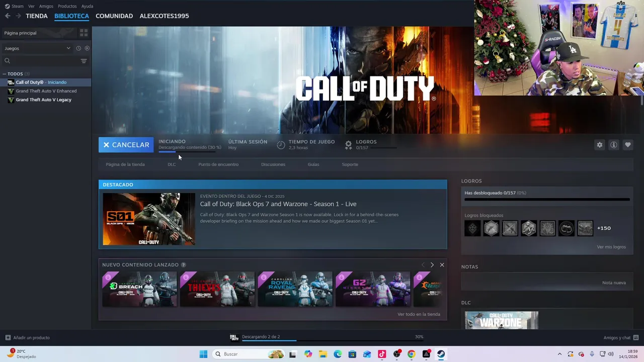The width and height of the screenshot is (644, 362).
Task: Click the ready-to-play filter icon
Action: pyautogui.click(x=87, y=48)
